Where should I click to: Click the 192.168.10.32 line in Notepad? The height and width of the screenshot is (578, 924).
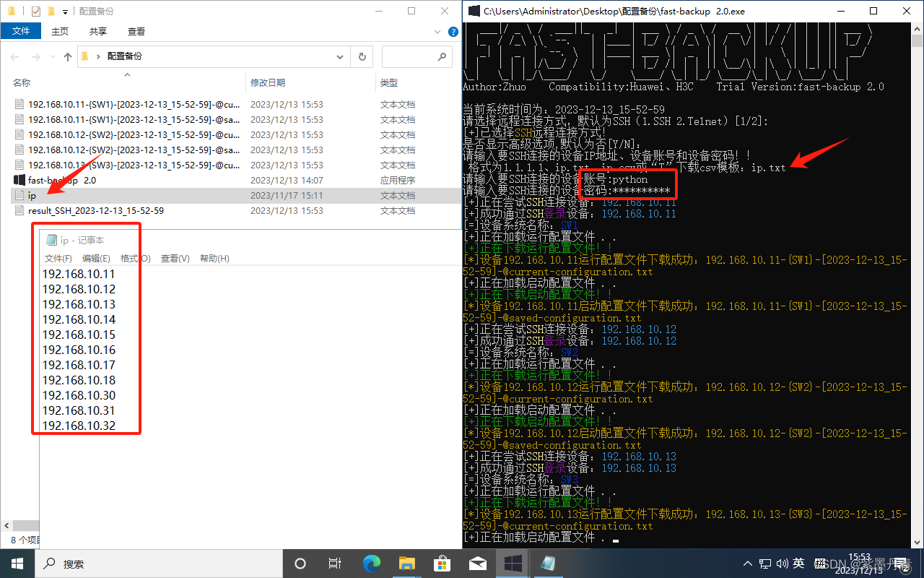79,426
